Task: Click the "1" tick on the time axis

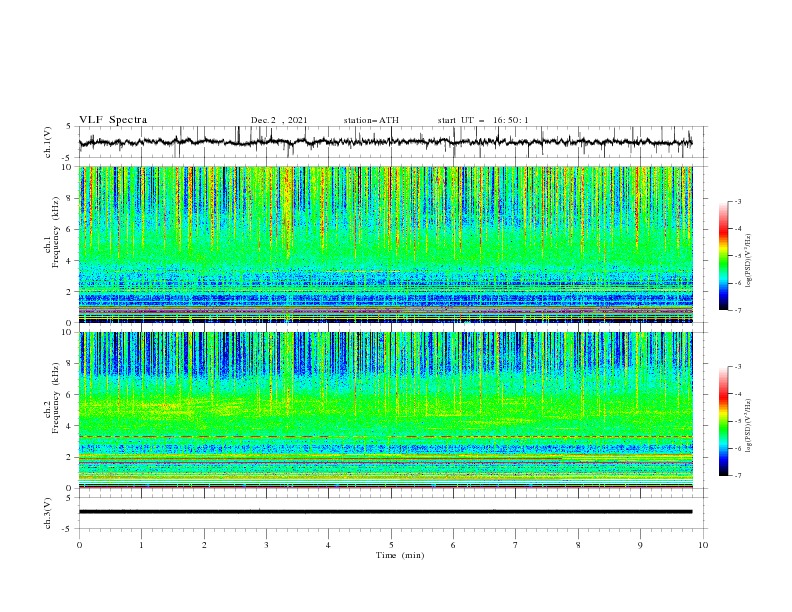Action: [x=141, y=545]
